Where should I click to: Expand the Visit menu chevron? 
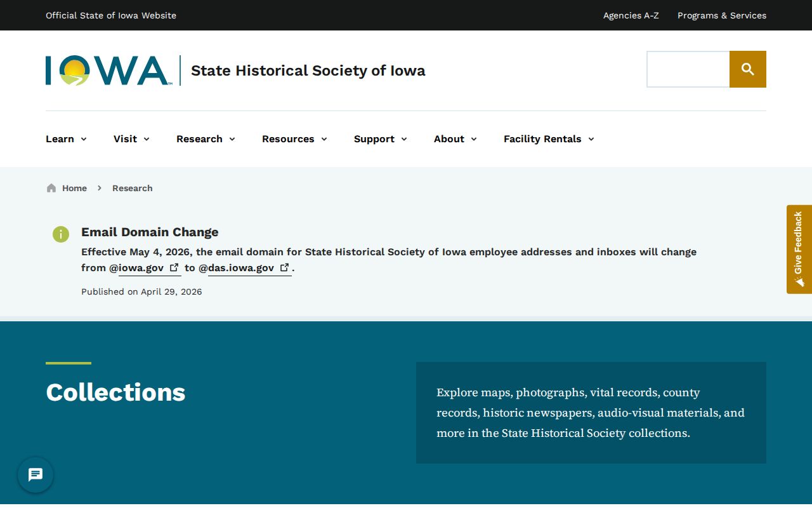click(x=147, y=139)
